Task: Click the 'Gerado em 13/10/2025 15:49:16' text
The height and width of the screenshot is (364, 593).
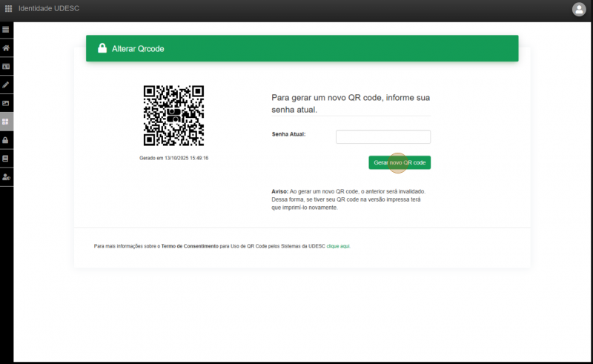Action: pos(173,158)
